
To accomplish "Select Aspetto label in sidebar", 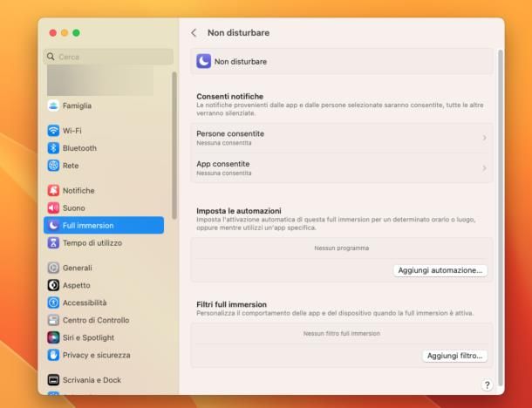I will point(77,286).
